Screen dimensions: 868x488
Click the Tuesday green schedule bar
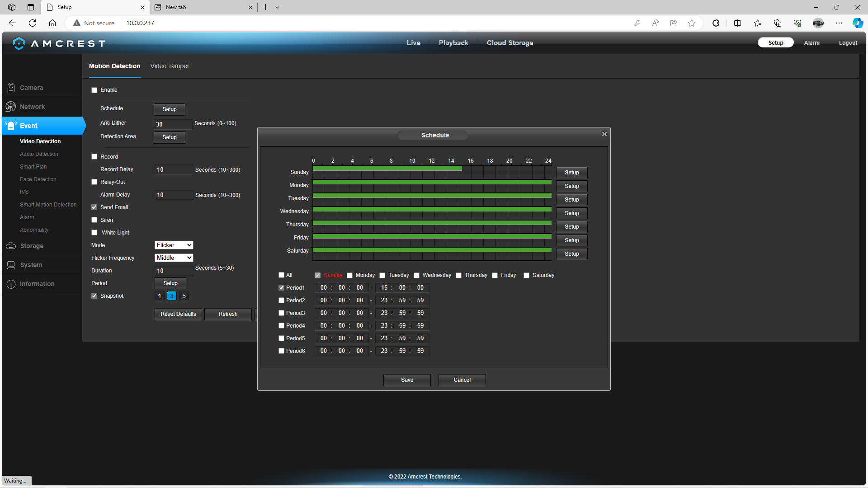point(432,196)
